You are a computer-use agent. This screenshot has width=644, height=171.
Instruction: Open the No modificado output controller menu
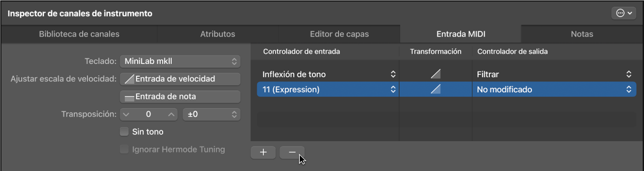[554, 89]
